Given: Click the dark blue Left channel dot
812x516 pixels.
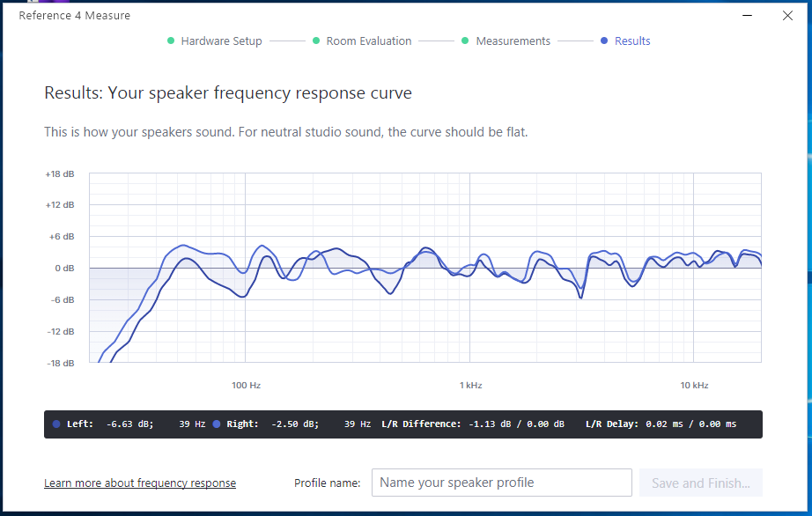Looking at the screenshot, I should [56, 424].
